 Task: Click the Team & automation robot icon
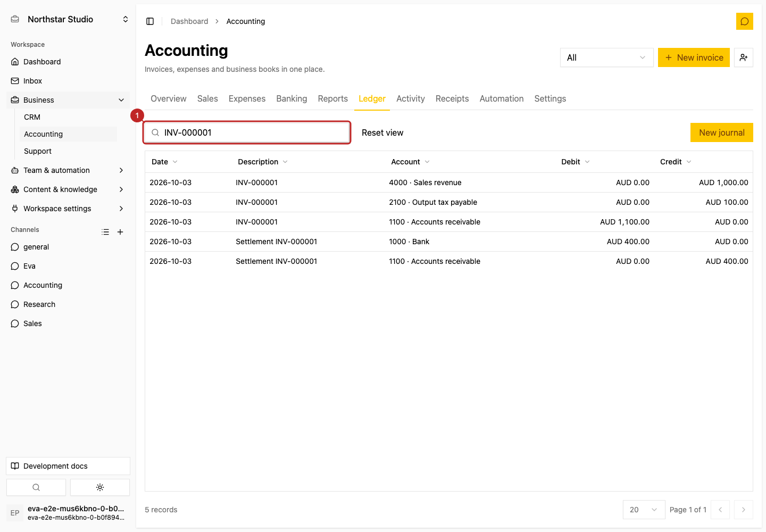click(x=15, y=170)
